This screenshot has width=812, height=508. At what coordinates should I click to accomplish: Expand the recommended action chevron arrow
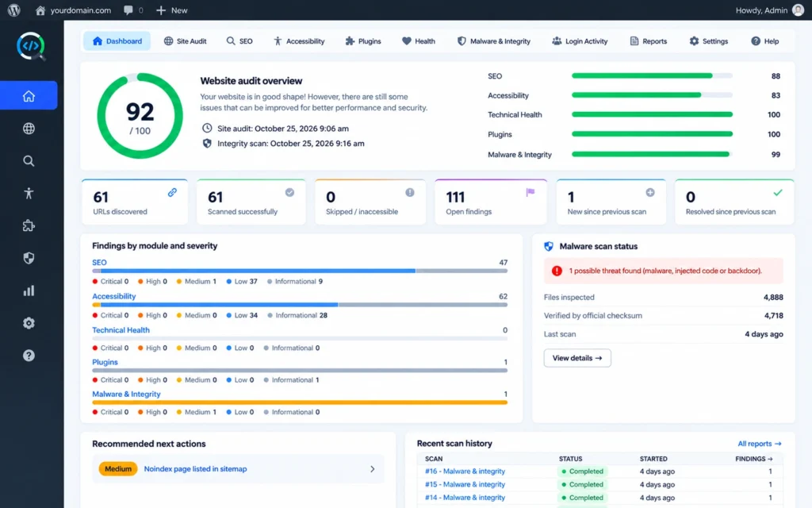(373, 469)
